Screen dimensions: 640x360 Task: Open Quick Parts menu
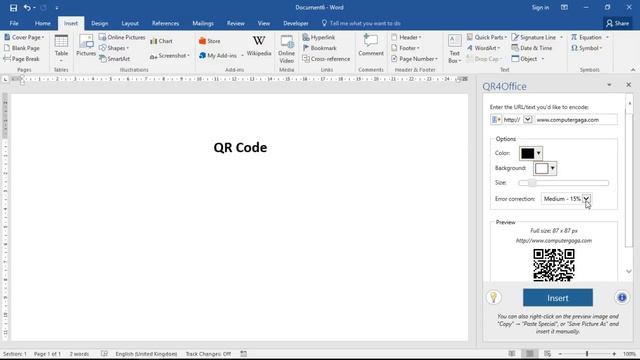click(487, 37)
